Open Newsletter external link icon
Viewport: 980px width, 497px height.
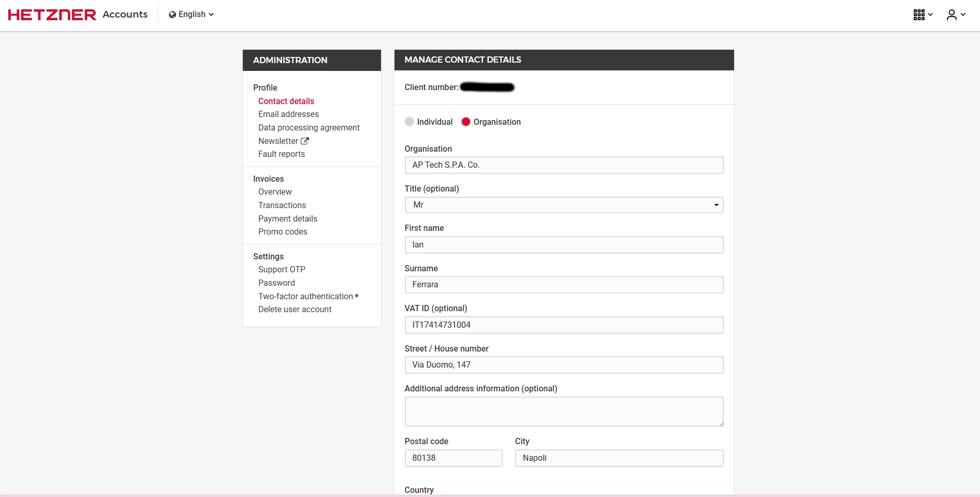point(305,141)
